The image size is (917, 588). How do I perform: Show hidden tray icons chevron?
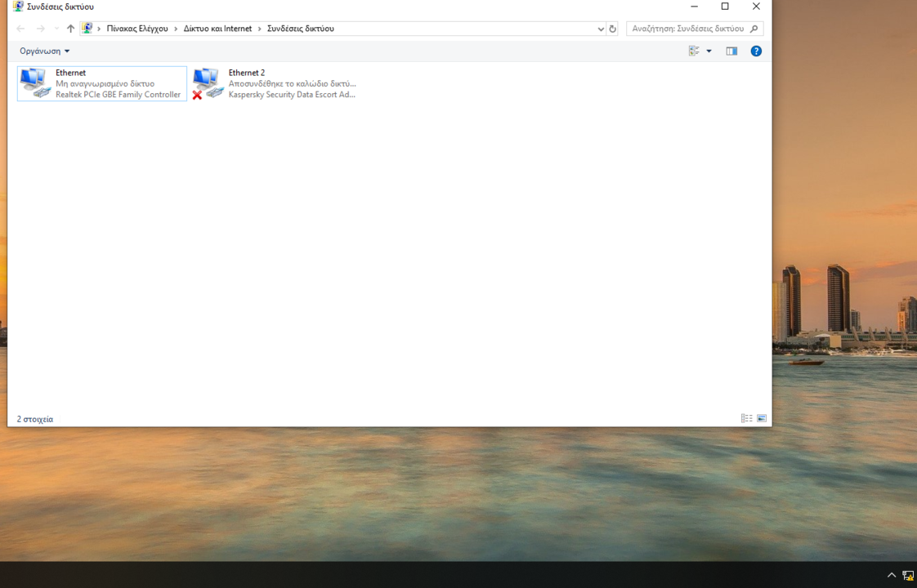892,575
